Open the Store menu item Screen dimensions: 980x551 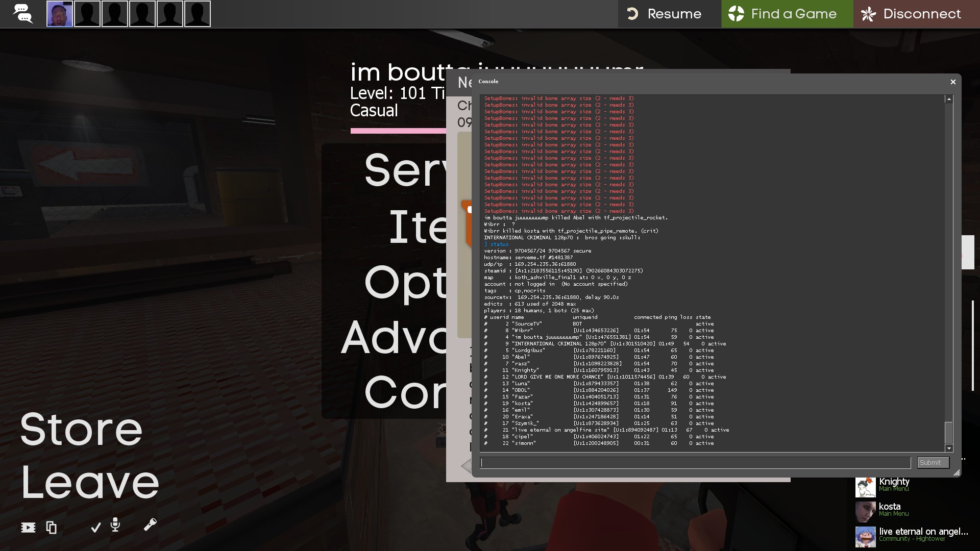click(x=81, y=429)
